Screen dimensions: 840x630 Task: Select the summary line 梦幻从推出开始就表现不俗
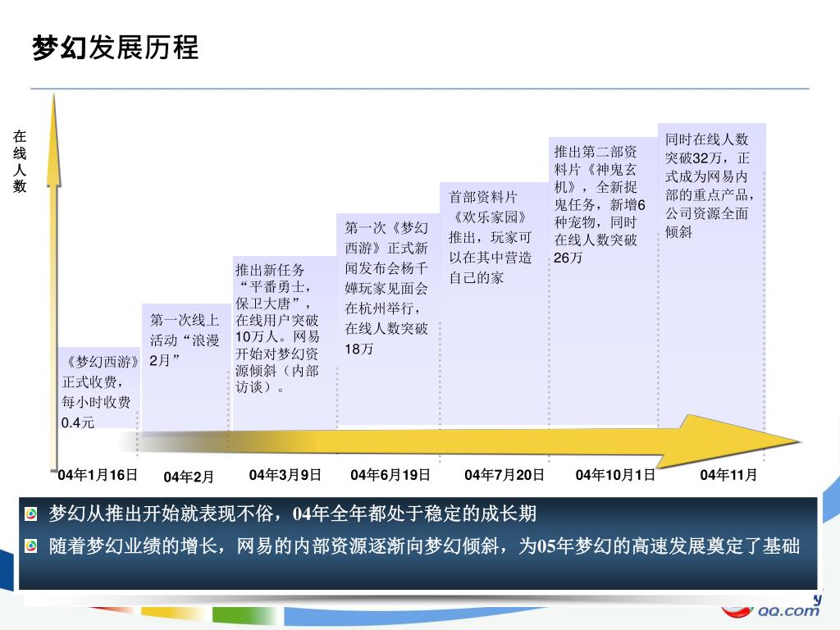pos(293,514)
